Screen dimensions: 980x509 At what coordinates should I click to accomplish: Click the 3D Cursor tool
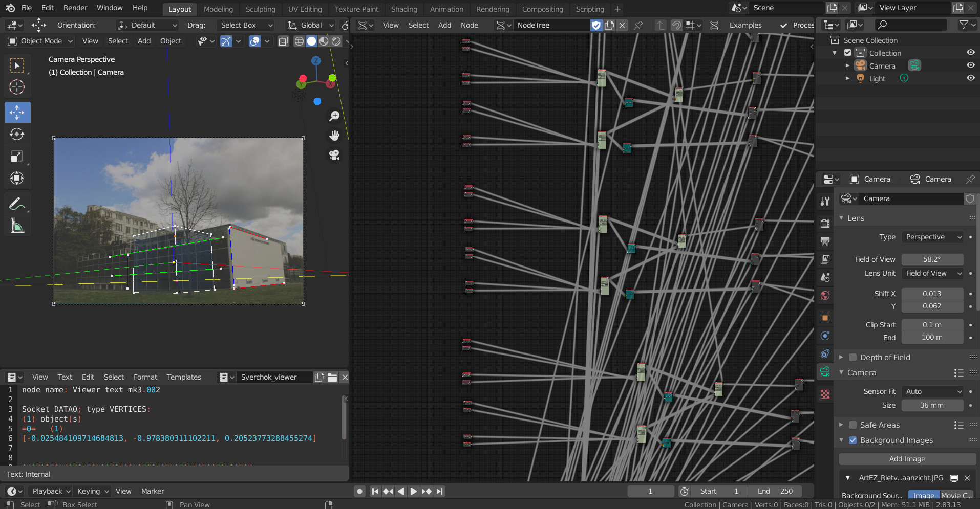[17, 87]
